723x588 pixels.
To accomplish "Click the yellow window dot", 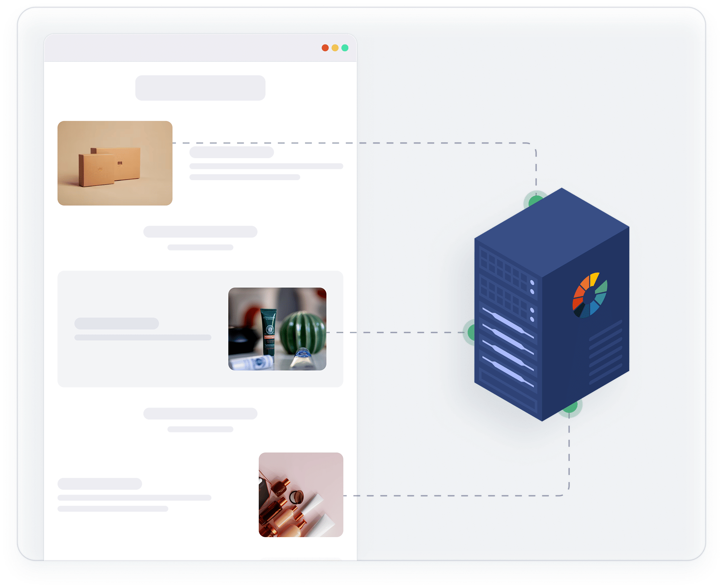I will point(335,48).
